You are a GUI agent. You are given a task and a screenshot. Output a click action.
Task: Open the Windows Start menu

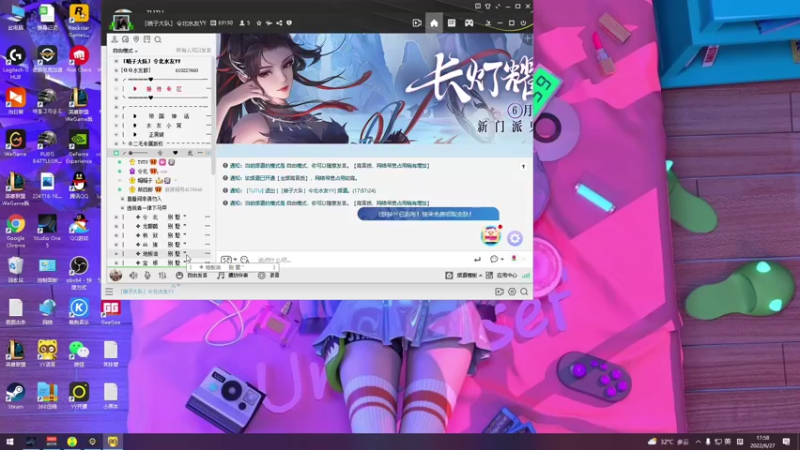(x=10, y=441)
